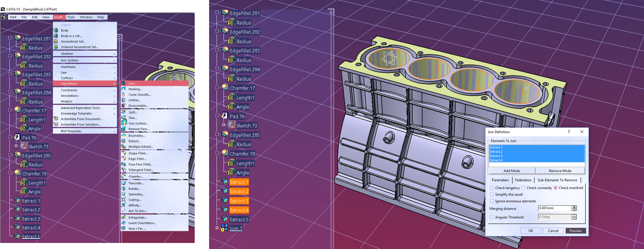Click the Remove Mode button
The height and width of the screenshot is (249, 644).
pyautogui.click(x=559, y=171)
